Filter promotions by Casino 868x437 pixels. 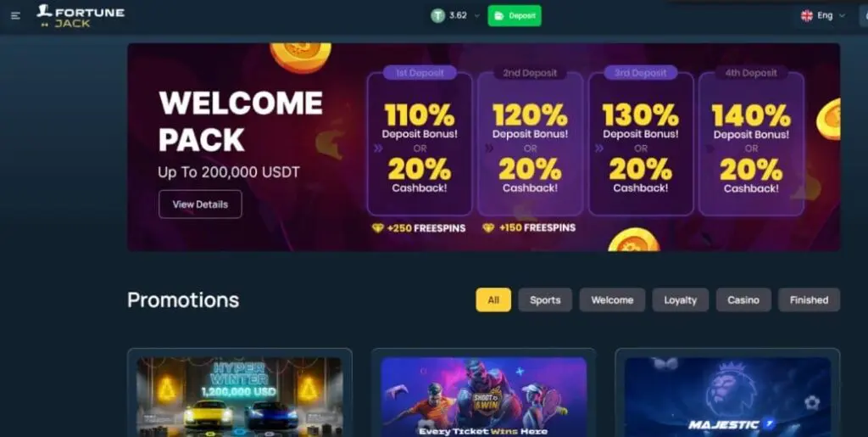pyautogui.click(x=743, y=300)
